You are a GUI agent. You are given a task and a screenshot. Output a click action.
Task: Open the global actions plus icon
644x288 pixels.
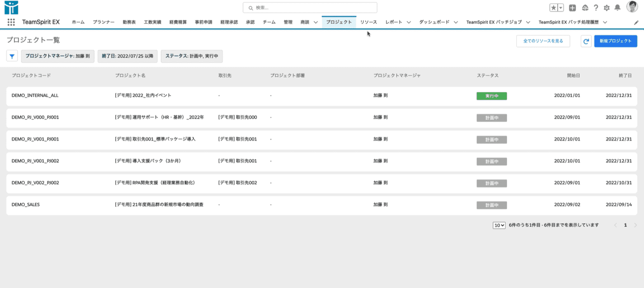point(572,8)
